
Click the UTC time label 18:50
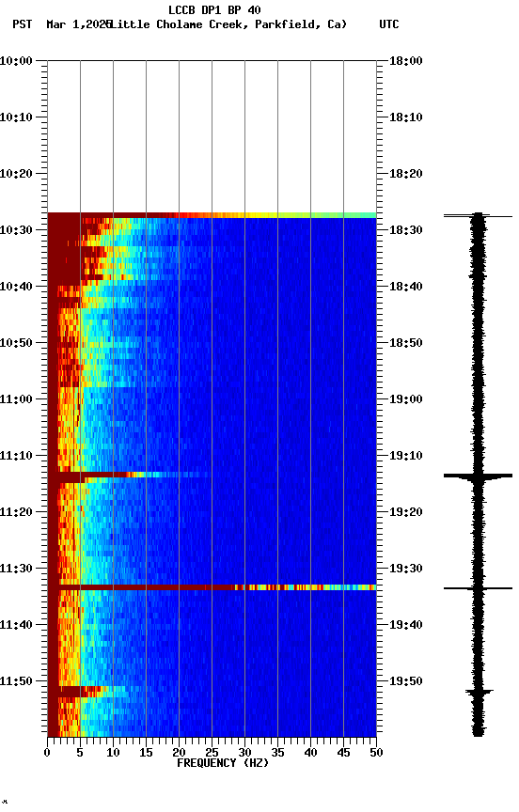(406, 343)
